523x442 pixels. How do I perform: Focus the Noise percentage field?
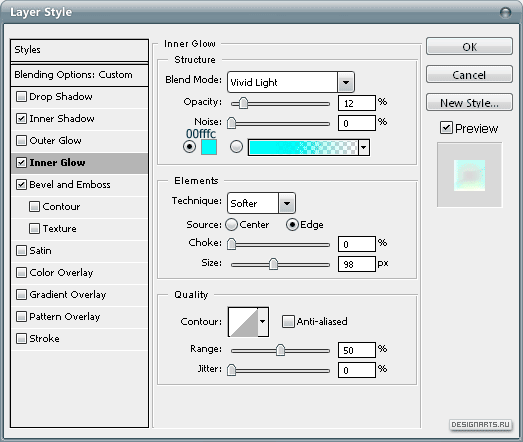[357, 123]
